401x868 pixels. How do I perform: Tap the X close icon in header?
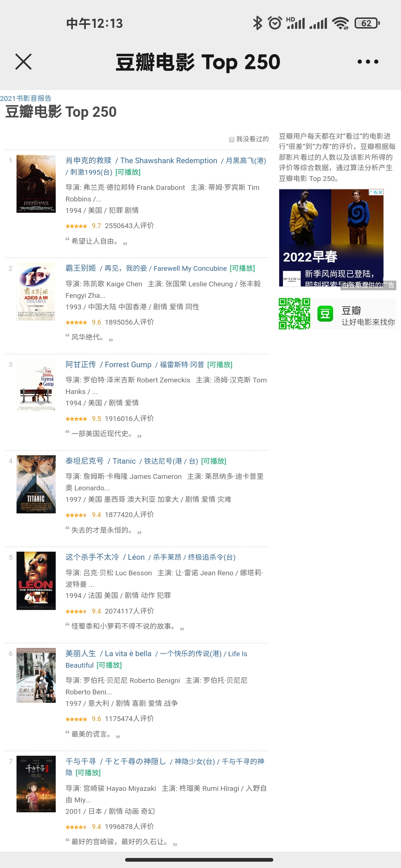coord(23,62)
